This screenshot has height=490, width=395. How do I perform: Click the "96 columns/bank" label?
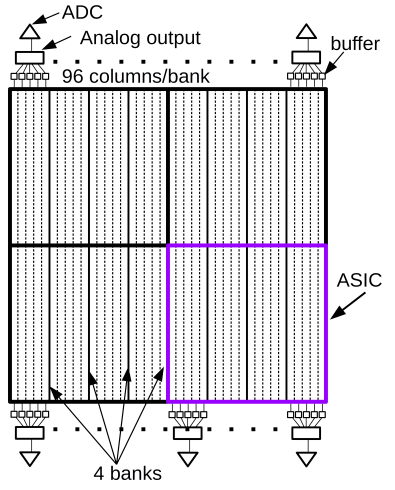[136, 76]
